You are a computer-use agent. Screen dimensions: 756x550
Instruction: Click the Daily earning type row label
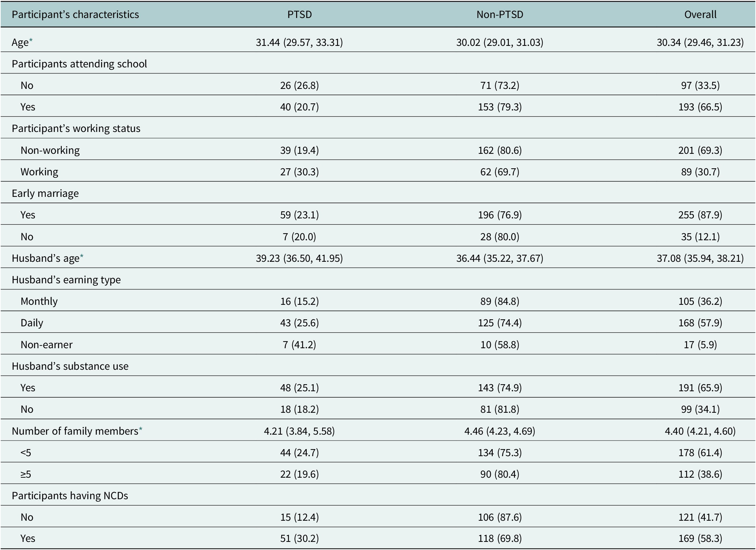tap(32, 323)
